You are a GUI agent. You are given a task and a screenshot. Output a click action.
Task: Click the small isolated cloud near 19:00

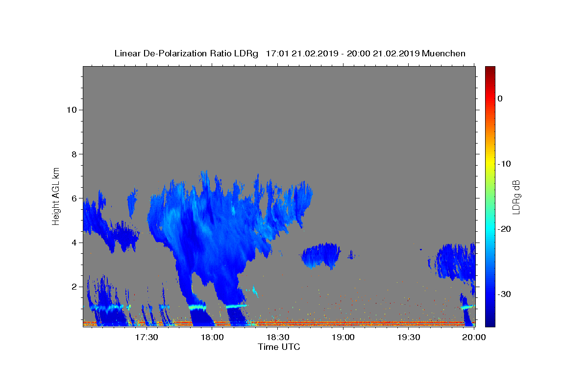coord(321,255)
